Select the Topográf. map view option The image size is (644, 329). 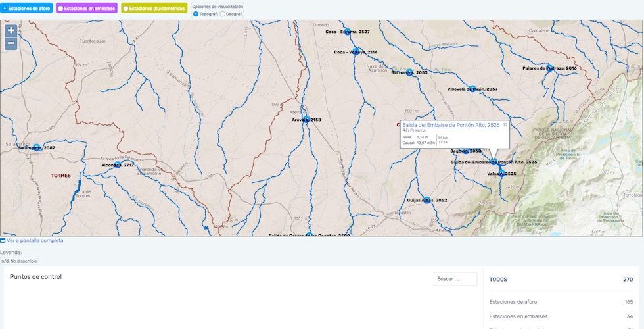click(196, 14)
